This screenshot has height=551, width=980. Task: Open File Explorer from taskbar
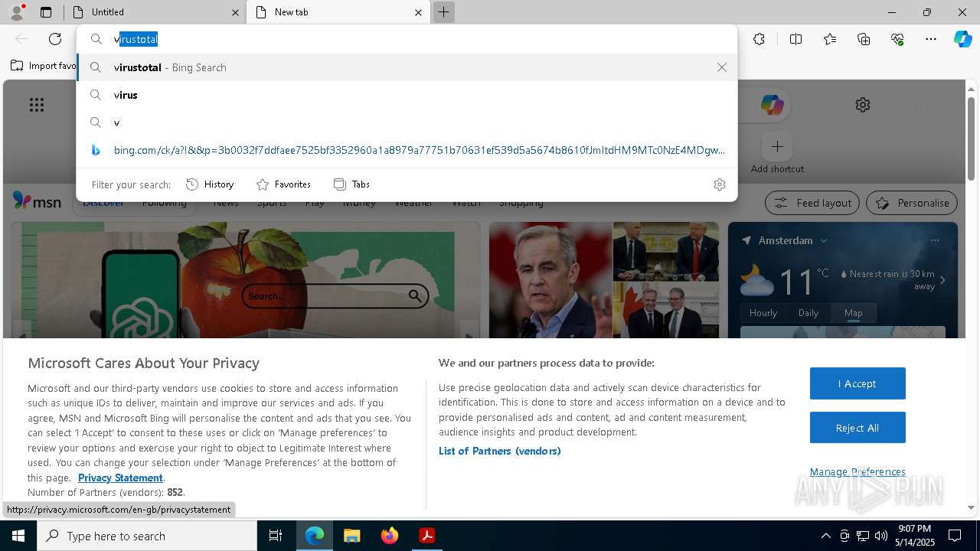point(351,536)
